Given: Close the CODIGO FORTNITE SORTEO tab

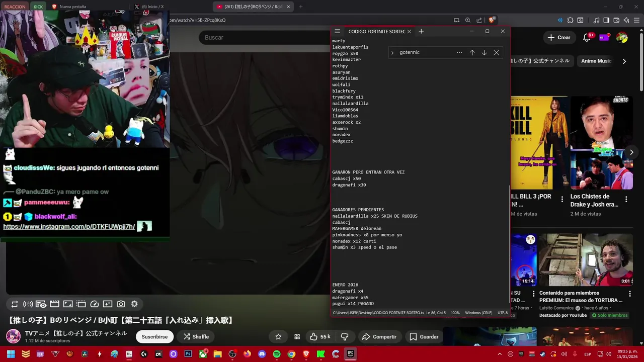Looking at the screenshot, I should click(x=409, y=31).
